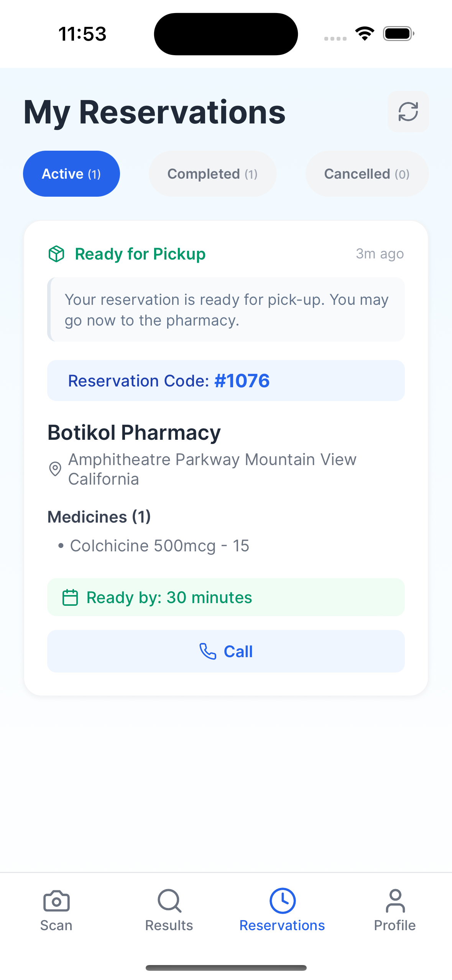Image resolution: width=452 pixels, height=980 pixels.
Task: Open the Scan camera tab
Action: click(x=56, y=910)
